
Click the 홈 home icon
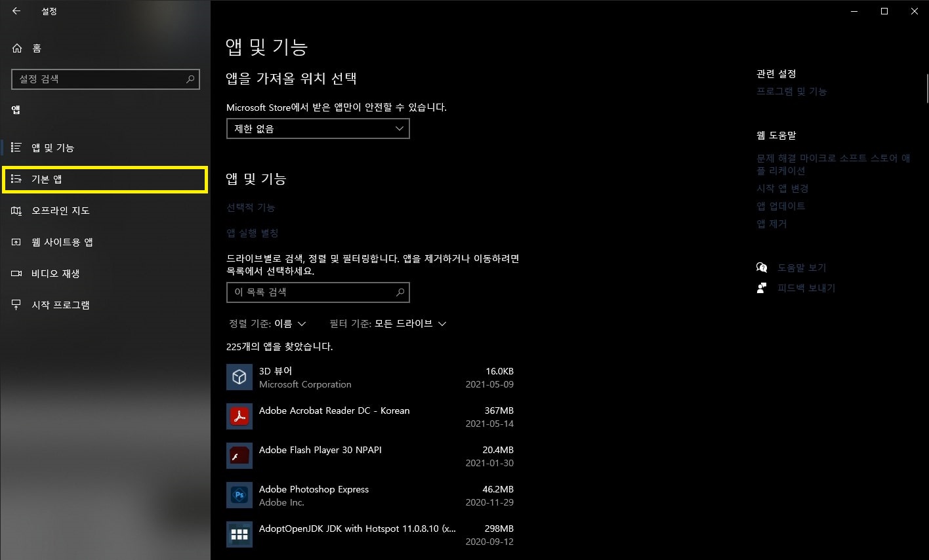point(16,48)
